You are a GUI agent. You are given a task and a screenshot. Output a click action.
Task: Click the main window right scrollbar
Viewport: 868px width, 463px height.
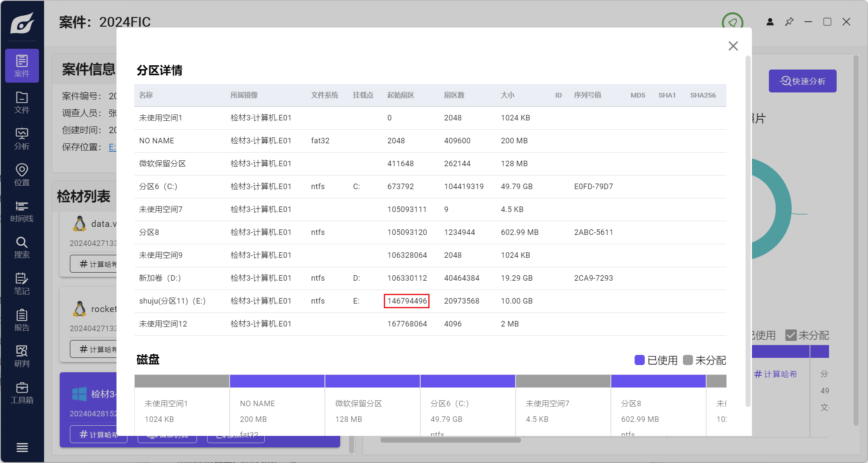[x=856, y=240]
